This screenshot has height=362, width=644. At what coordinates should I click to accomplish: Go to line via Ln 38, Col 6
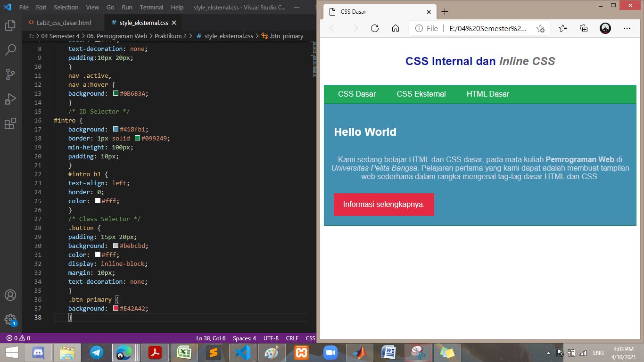click(x=211, y=338)
